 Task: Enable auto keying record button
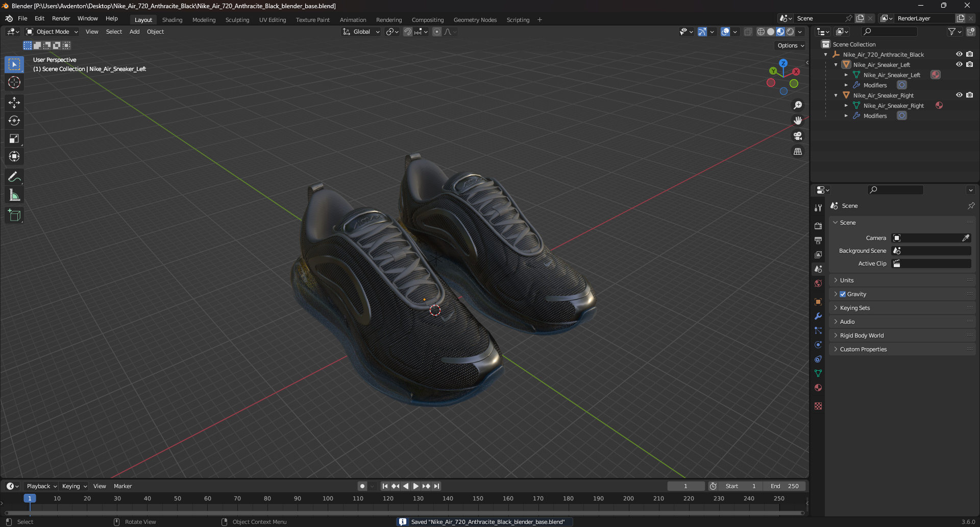[362, 486]
